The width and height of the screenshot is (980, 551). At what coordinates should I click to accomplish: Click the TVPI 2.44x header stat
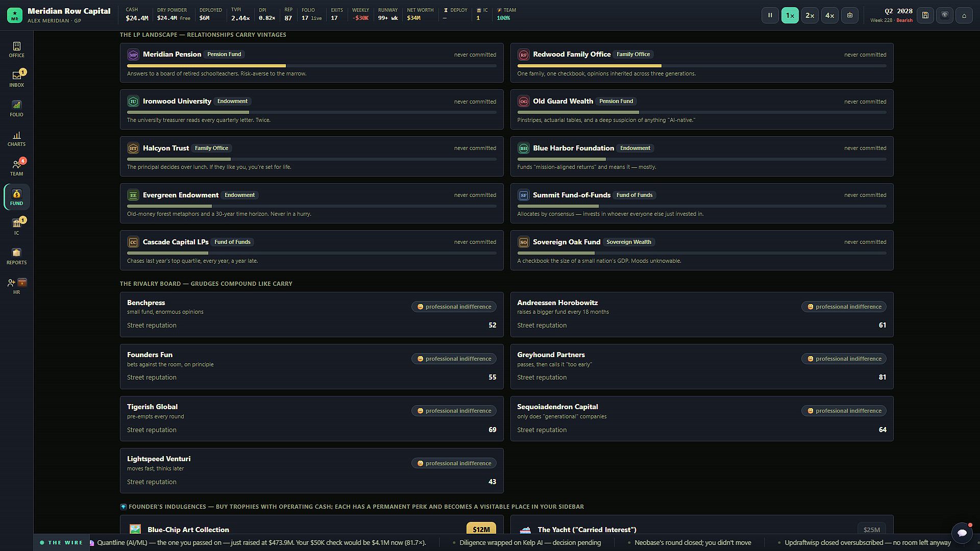(240, 14)
